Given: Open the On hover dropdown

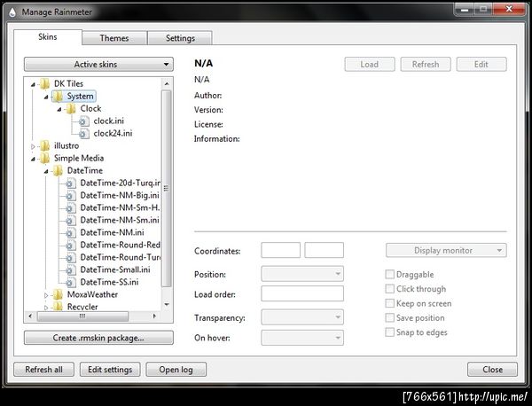Looking at the screenshot, I should coord(302,338).
